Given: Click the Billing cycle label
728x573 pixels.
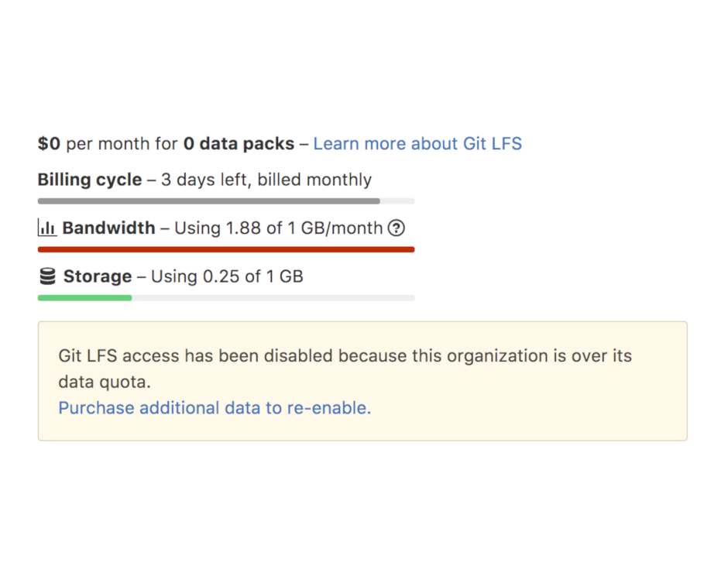Looking at the screenshot, I should [x=90, y=180].
